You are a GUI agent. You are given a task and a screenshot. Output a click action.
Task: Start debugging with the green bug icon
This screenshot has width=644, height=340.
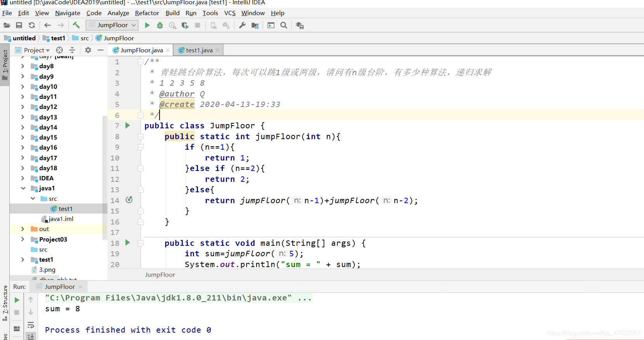click(x=160, y=25)
